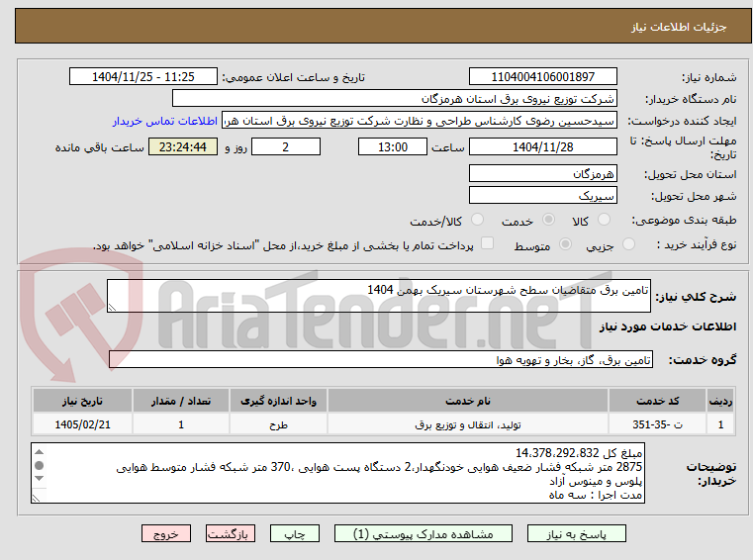Click the delivery province field هرمزگان
The image size is (753, 560).
pyautogui.click(x=542, y=174)
